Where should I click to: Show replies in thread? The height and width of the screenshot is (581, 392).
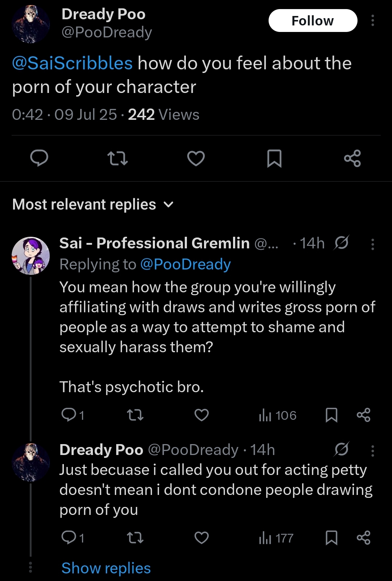pyautogui.click(x=106, y=568)
